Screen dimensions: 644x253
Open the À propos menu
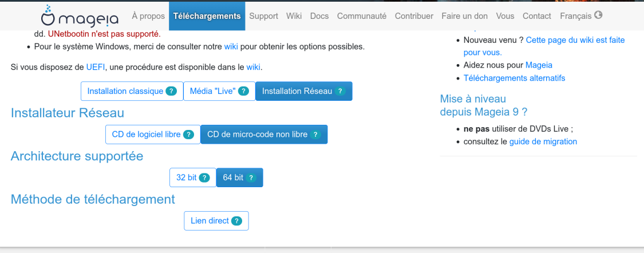(x=148, y=16)
